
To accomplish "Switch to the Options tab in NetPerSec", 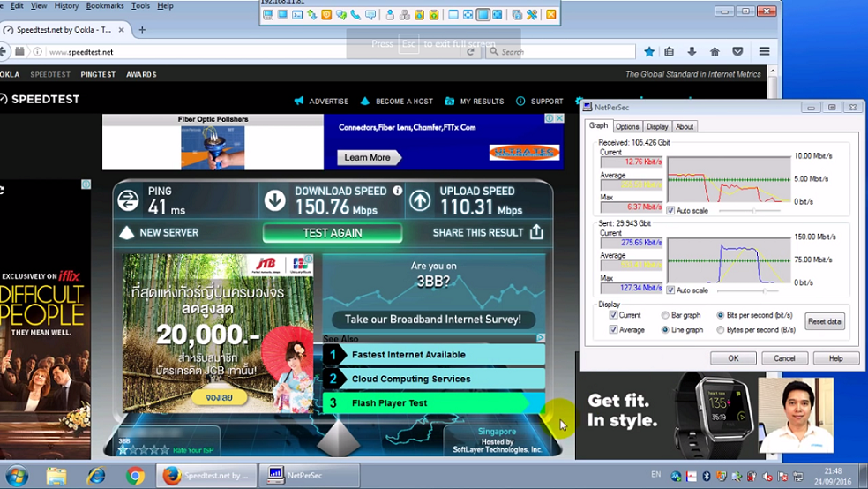I will pos(627,127).
